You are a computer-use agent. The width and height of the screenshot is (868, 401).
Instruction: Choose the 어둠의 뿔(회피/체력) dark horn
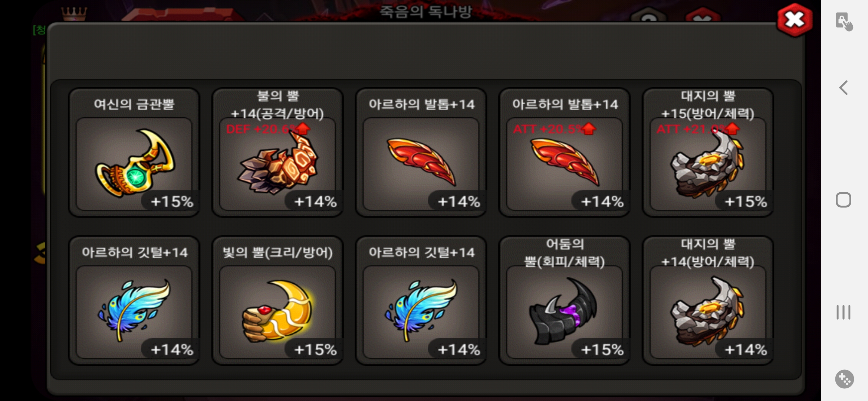[x=565, y=300]
